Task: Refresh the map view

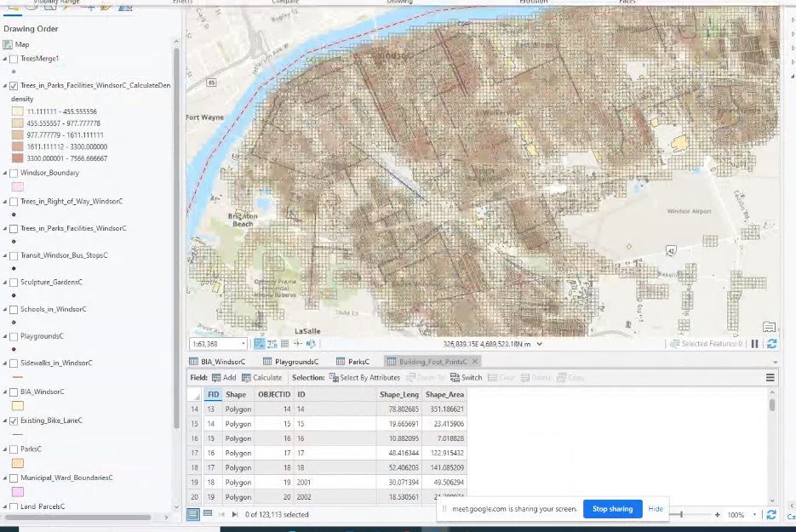Action: click(x=772, y=344)
